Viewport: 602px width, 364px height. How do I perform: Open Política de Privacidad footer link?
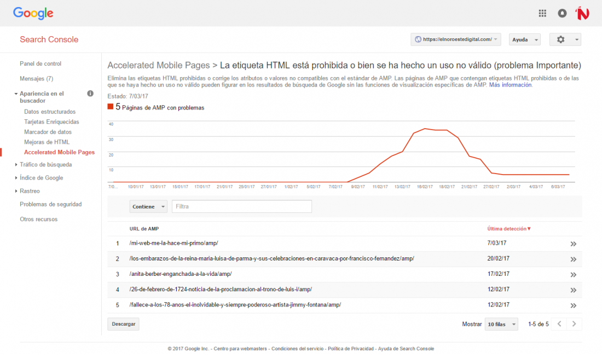[350, 349]
